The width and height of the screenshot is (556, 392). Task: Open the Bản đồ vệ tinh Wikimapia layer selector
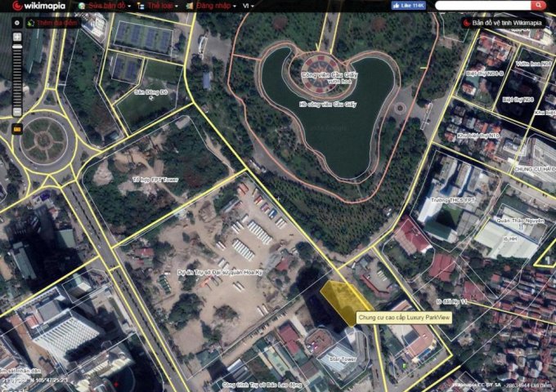point(503,23)
